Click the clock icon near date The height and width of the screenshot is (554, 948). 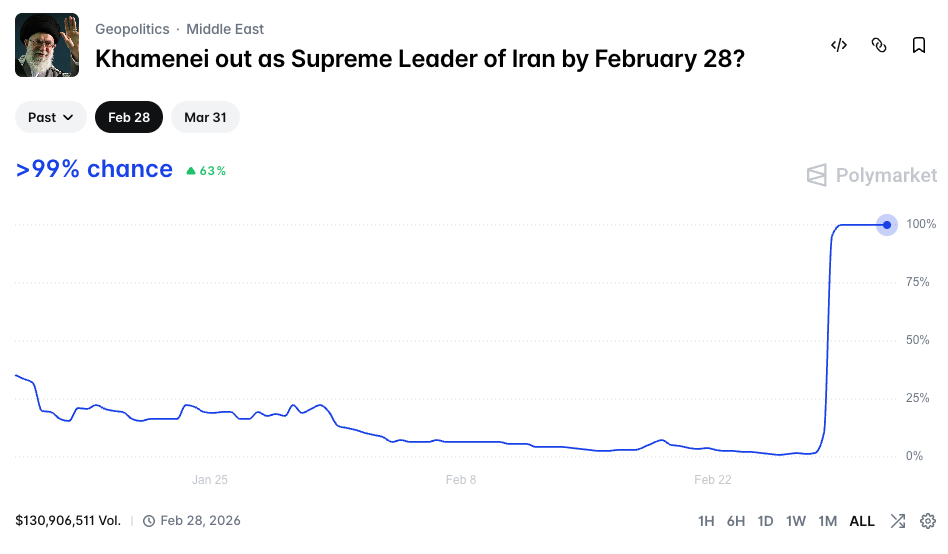coord(149,521)
